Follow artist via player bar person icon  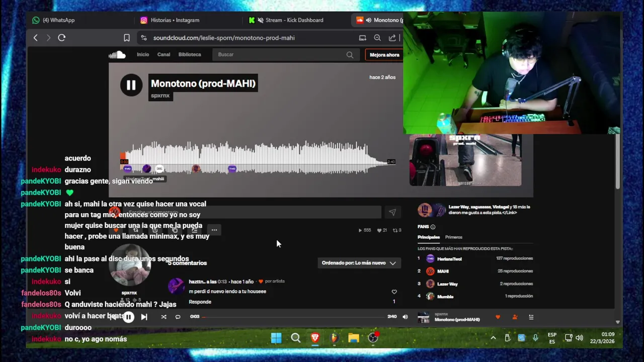(x=515, y=317)
